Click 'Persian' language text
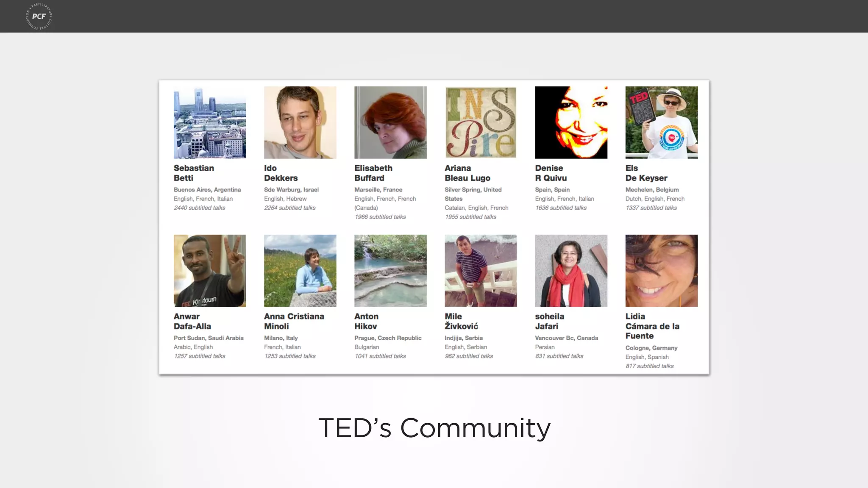 click(545, 347)
